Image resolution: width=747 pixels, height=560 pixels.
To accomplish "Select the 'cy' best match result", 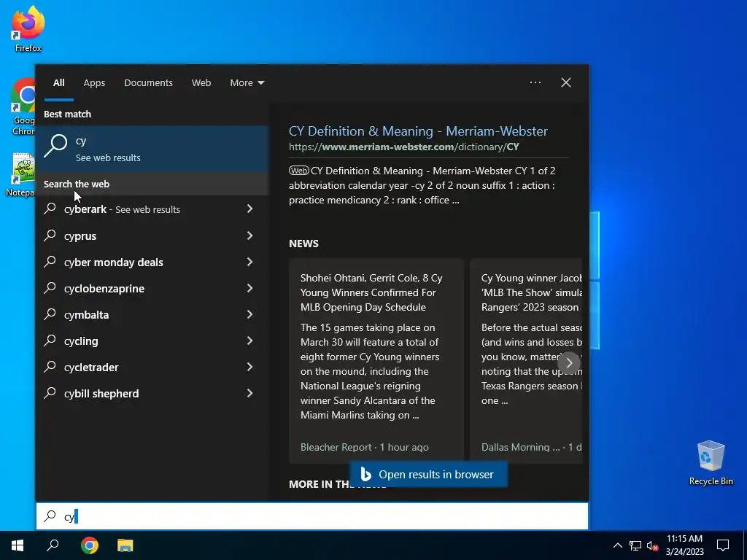I will click(152, 149).
